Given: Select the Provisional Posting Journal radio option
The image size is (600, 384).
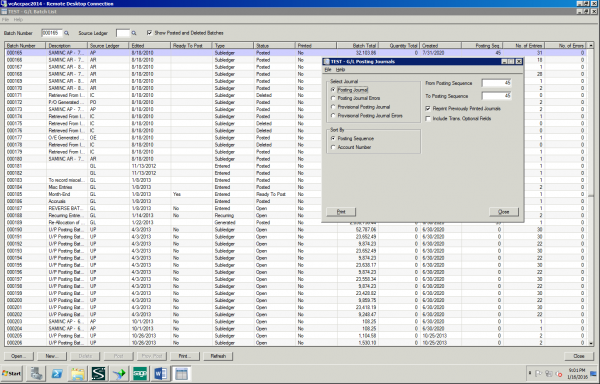Looking at the screenshot, I should point(333,107).
